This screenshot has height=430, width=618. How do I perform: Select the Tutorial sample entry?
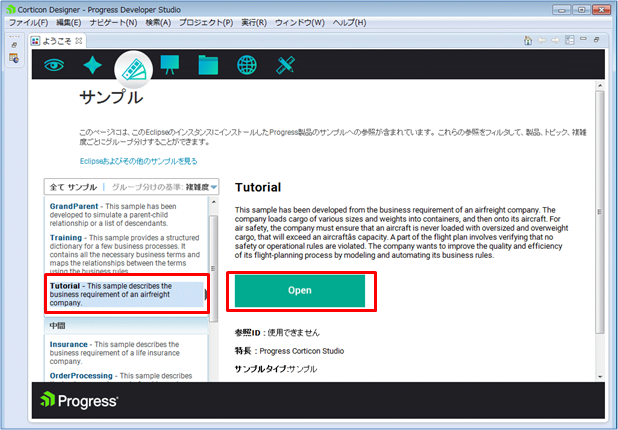coord(126,294)
